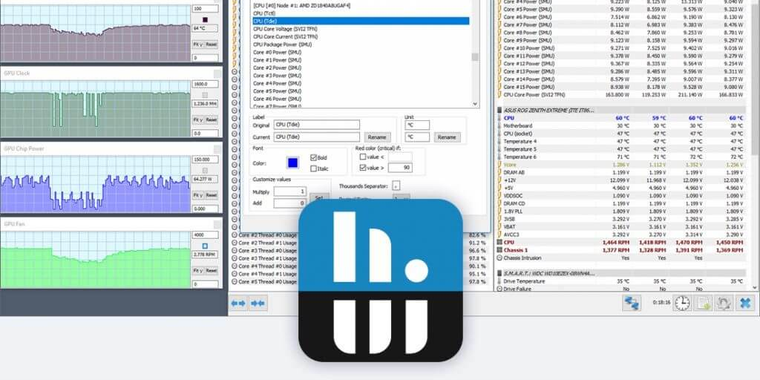Toggle the GPU Clock graph color checkbox

pos(205,95)
